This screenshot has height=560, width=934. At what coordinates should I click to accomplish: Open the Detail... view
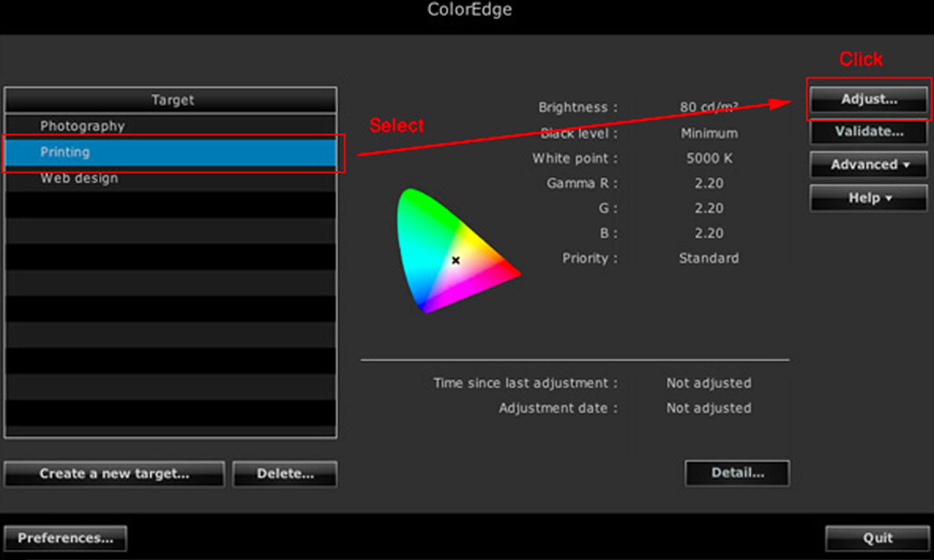tap(737, 473)
